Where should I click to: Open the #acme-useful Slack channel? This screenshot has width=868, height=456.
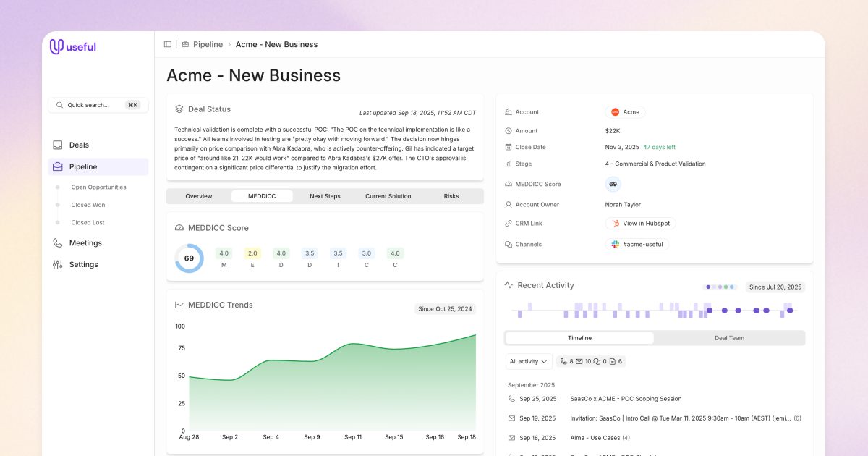tap(637, 245)
